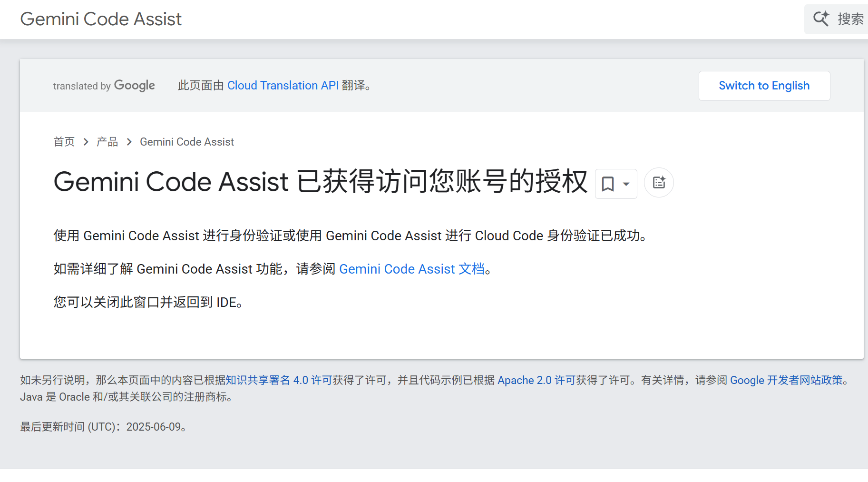Open the Gemini Code Assist 文档 link
Viewport: 868px width, 482px height.
[x=412, y=269]
